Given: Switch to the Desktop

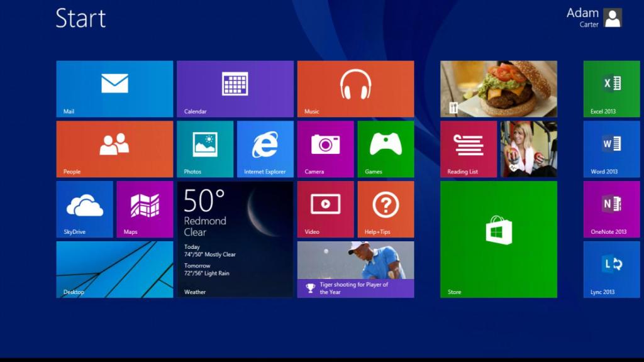Looking at the screenshot, I should (114, 269).
